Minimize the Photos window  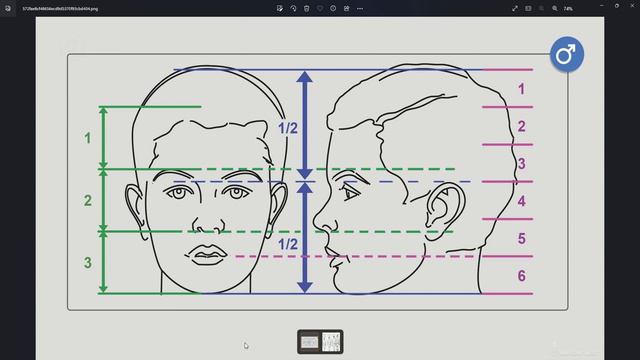[x=602, y=6]
